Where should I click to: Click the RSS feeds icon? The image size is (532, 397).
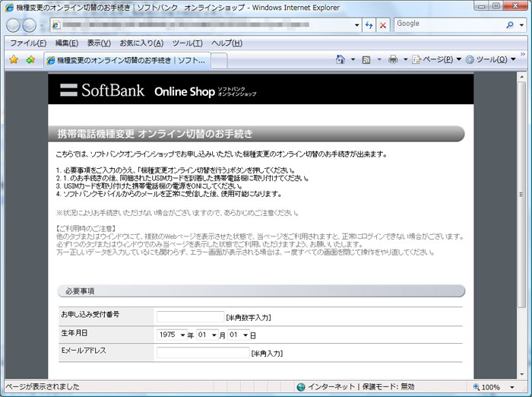click(x=366, y=60)
